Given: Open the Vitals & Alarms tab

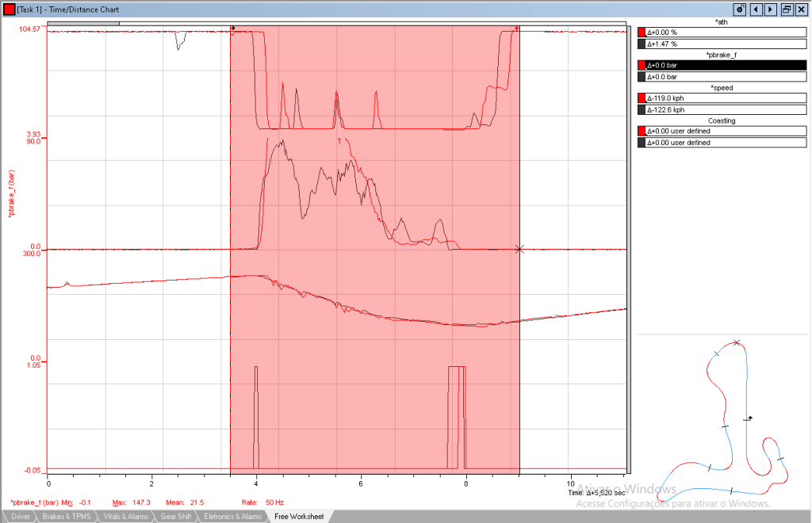Looking at the screenshot, I should click(125, 517).
